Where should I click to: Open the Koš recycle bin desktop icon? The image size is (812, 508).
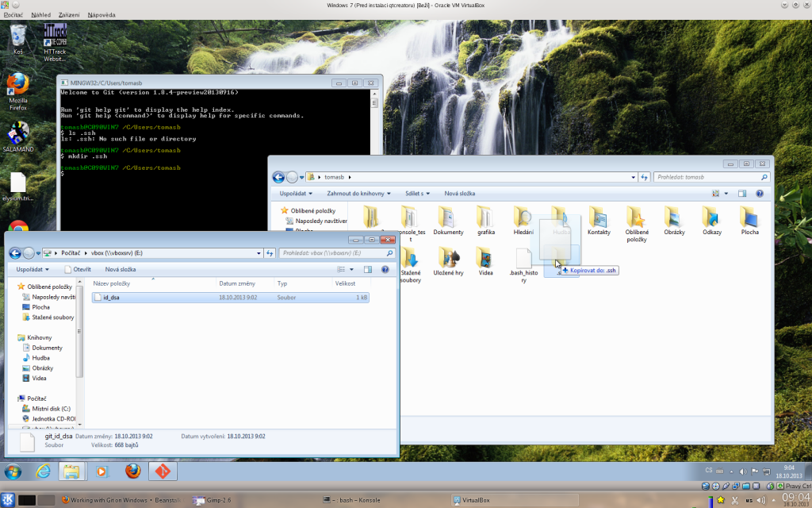(18, 40)
